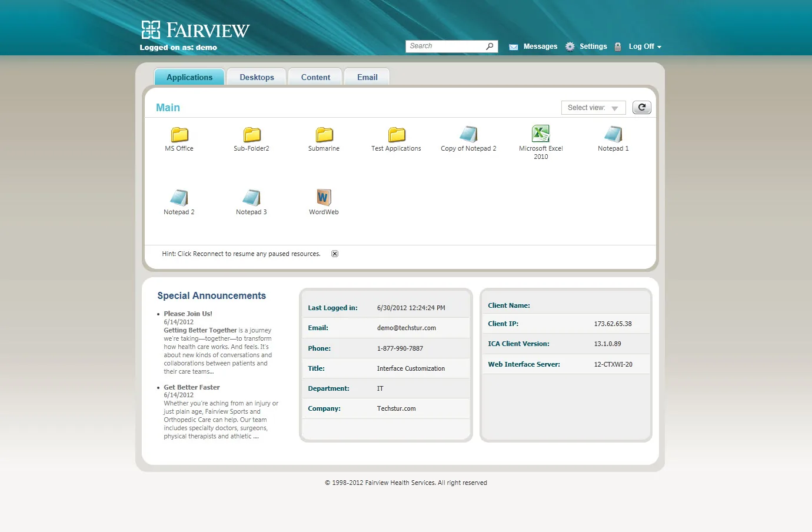Viewport: 812px width, 532px height.
Task: Launch the Microsoft Excel 2010 icon
Action: 541,134
